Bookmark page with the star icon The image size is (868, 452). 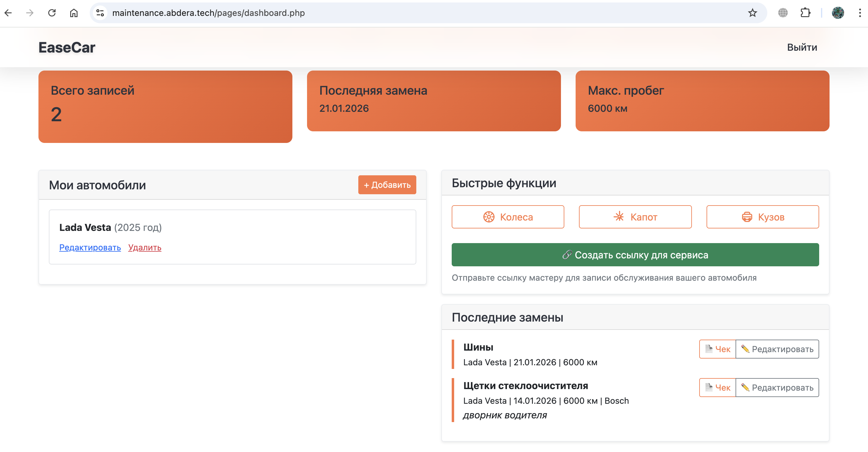[x=752, y=13]
